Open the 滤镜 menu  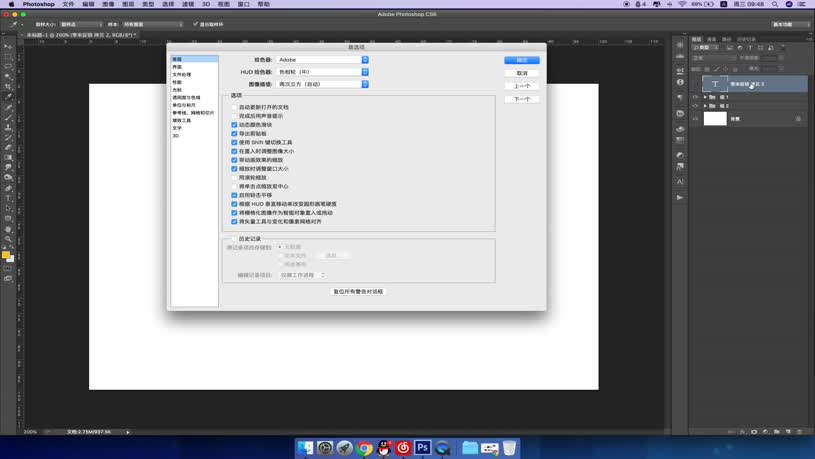click(188, 4)
